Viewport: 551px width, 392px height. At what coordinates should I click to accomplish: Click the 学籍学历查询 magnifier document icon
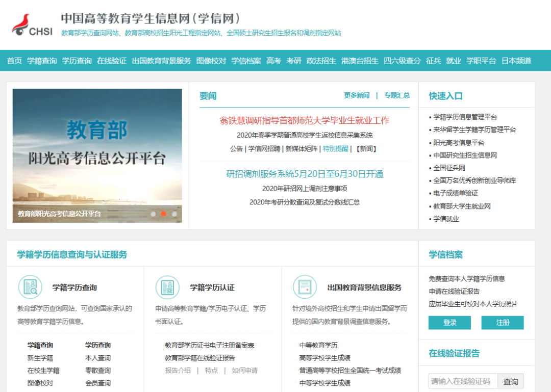(30, 287)
